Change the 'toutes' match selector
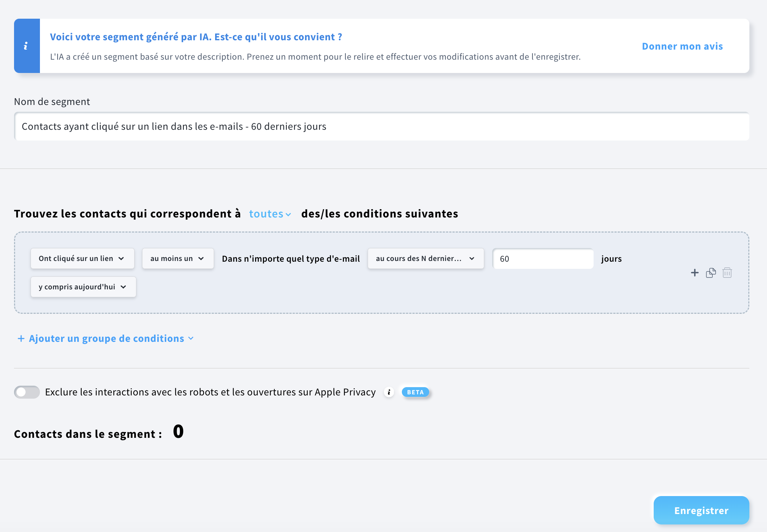The height and width of the screenshot is (532, 767). 270,214
